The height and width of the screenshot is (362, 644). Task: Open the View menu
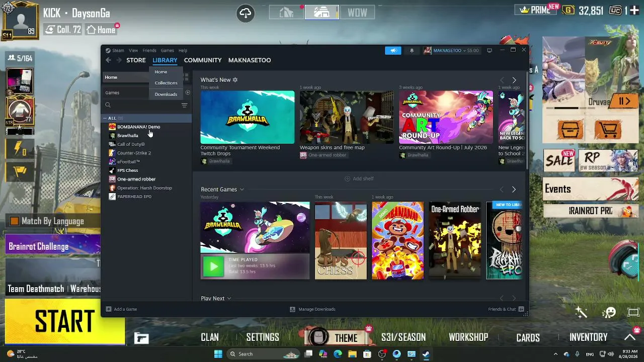point(133,50)
